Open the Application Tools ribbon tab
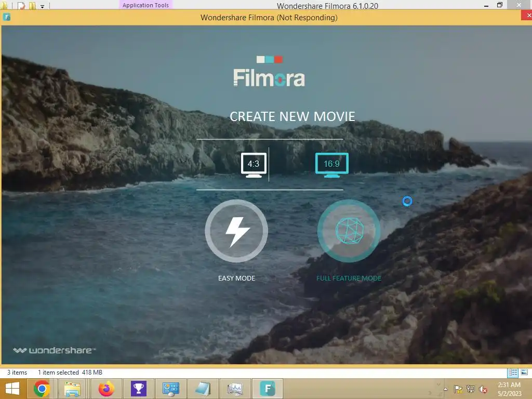The width and height of the screenshot is (532, 399). 145,5
